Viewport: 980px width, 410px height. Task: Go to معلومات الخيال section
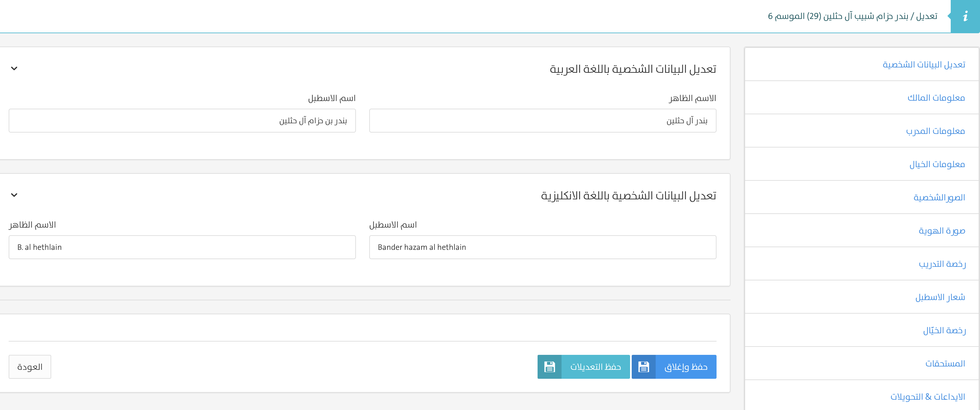tap(937, 164)
